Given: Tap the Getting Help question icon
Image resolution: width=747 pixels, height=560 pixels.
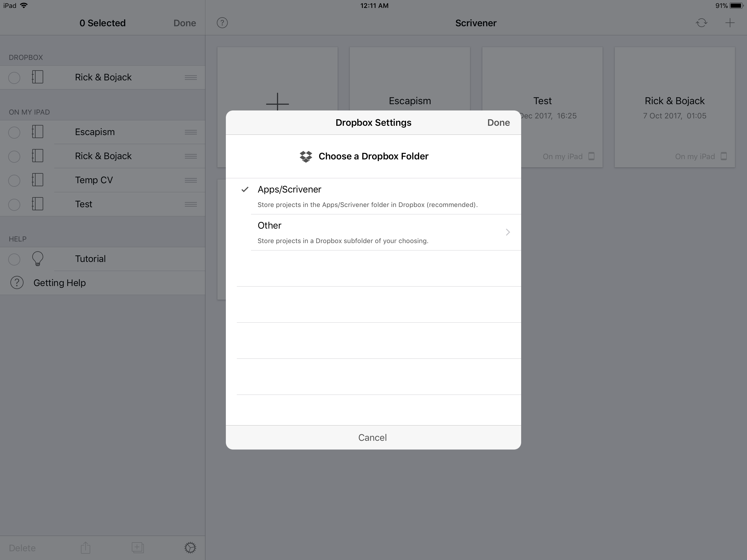Looking at the screenshot, I should (17, 283).
